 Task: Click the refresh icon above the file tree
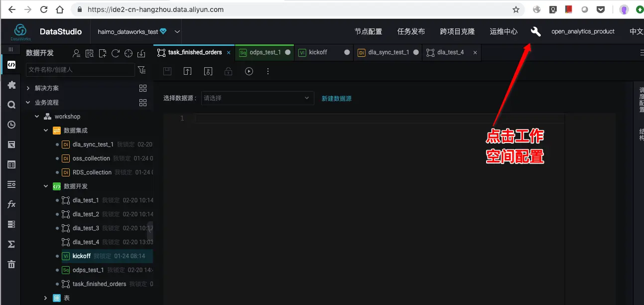[x=115, y=53]
